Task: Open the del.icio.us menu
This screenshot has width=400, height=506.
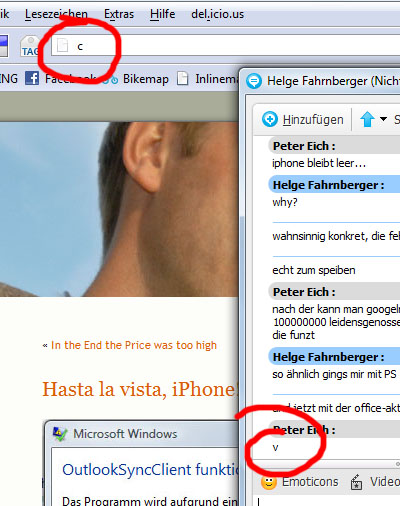Action: point(217,14)
